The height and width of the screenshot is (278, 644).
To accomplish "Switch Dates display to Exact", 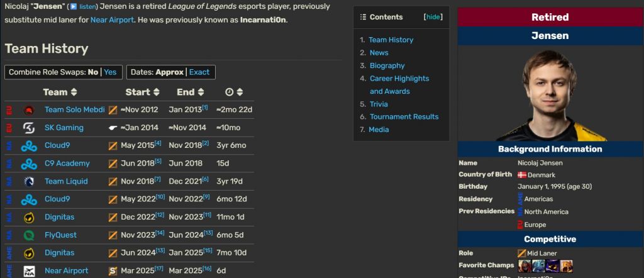I will tap(199, 72).
